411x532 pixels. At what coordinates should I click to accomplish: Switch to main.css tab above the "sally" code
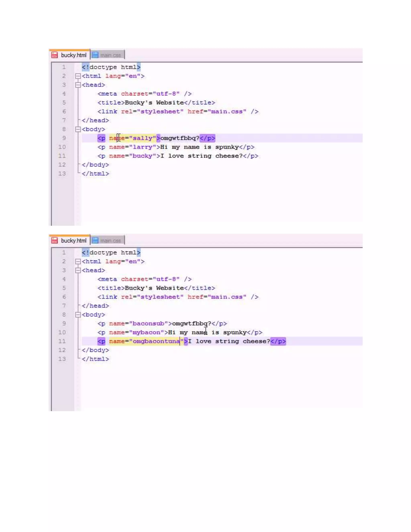pos(107,55)
